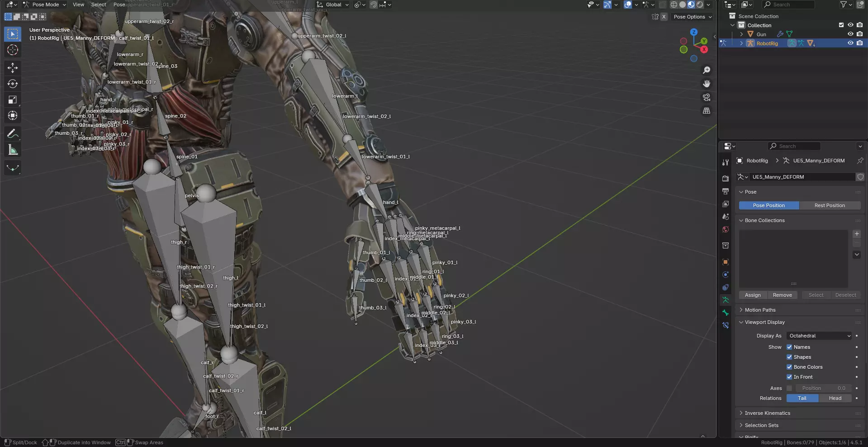Set Relations to Head

tap(835, 398)
